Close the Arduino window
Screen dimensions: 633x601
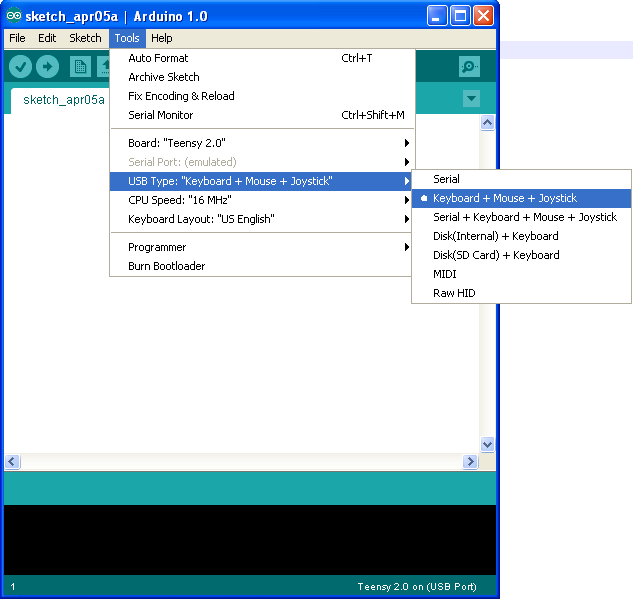[x=483, y=16]
